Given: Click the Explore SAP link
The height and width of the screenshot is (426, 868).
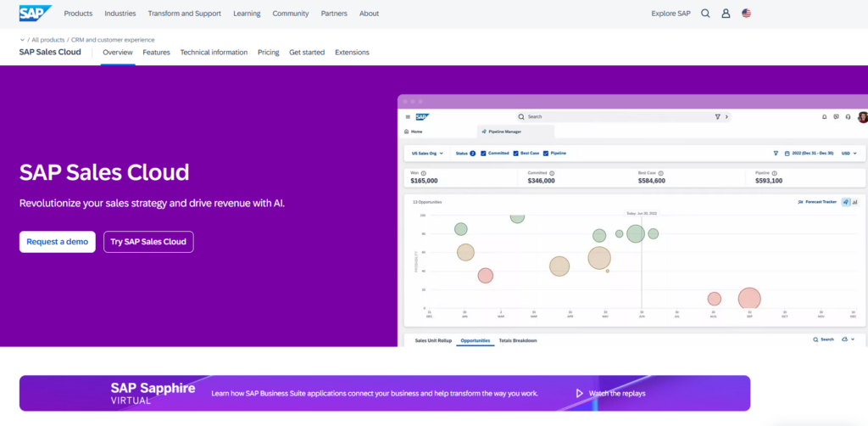Looking at the screenshot, I should coord(671,14).
